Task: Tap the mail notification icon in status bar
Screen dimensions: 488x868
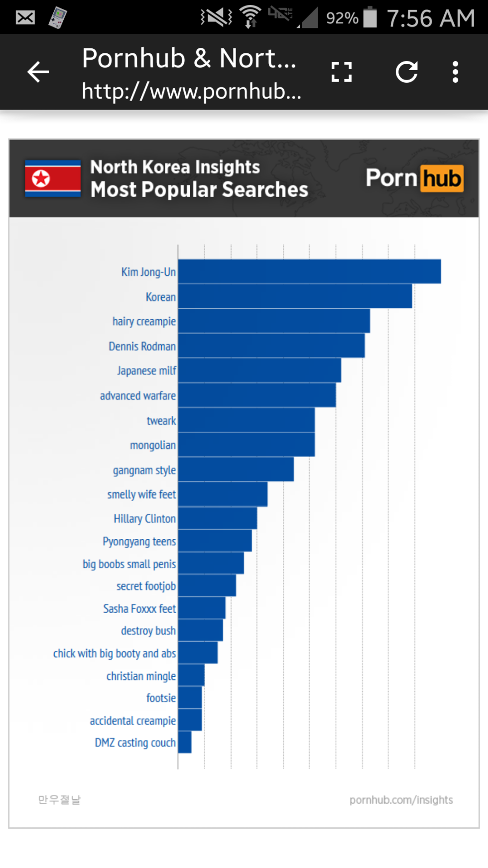Action: click(25, 18)
